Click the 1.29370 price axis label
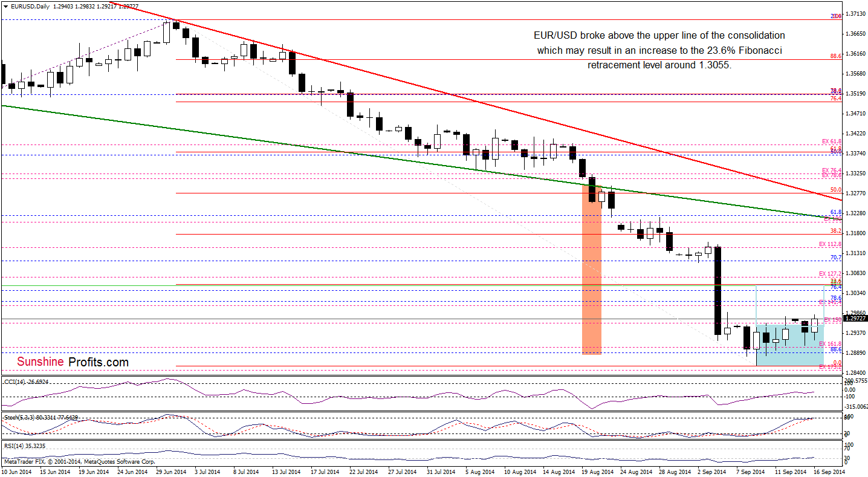This screenshot has width=868, height=477. tap(855, 333)
